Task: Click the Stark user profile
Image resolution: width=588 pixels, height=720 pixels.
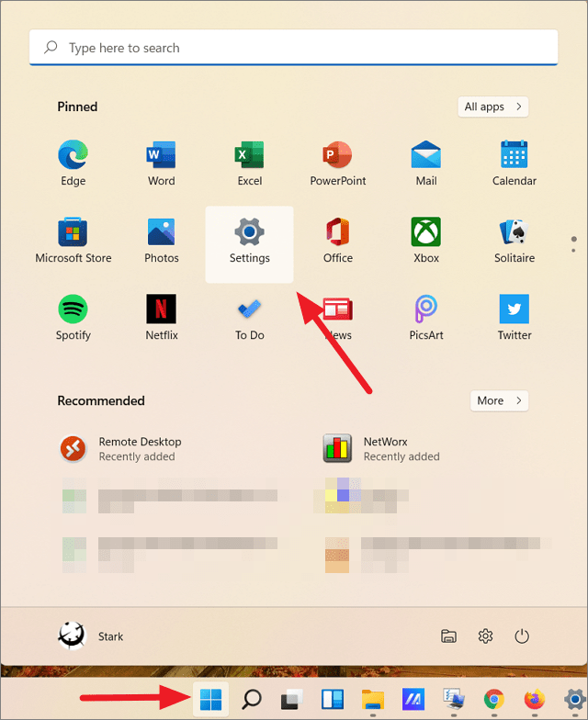Action: [90, 636]
